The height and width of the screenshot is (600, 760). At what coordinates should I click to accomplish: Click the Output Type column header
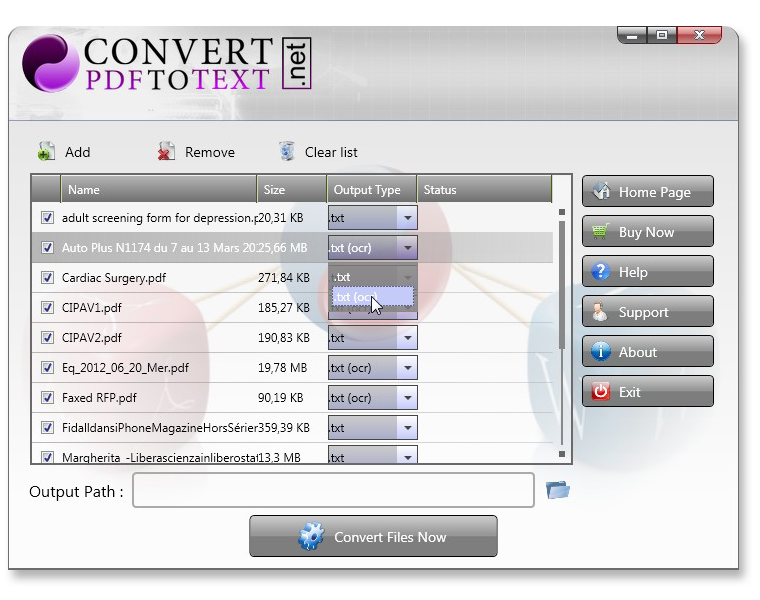[x=372, y=189]
